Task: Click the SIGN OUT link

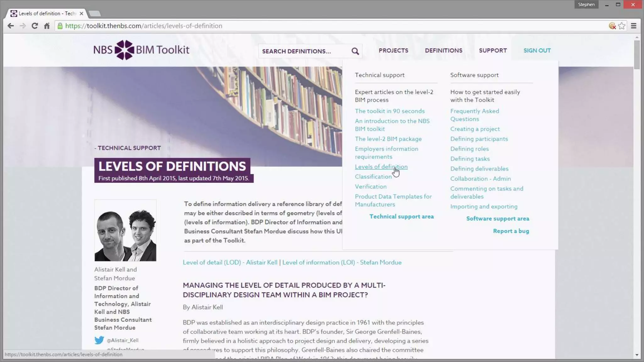Action: point(537,50)
